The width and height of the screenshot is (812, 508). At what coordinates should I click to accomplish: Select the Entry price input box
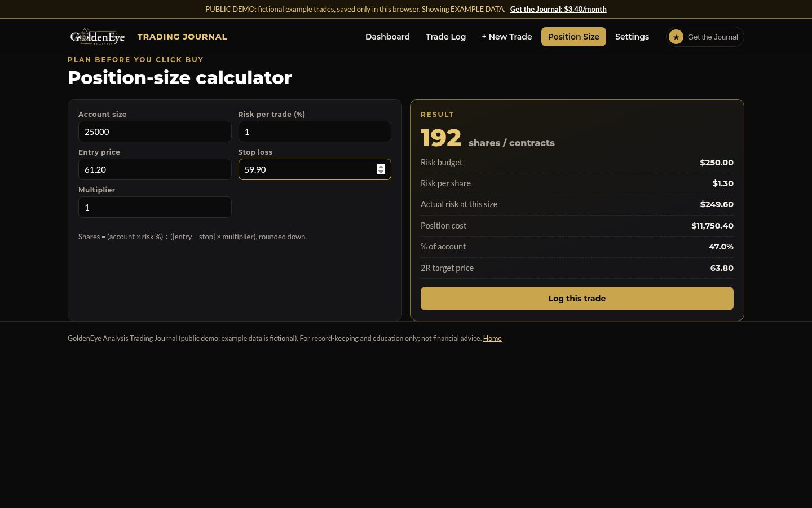(155, 169)
